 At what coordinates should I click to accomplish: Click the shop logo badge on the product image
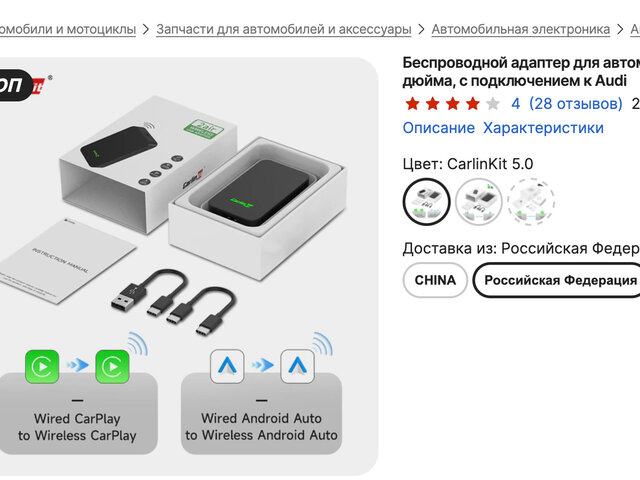point(24,85)
